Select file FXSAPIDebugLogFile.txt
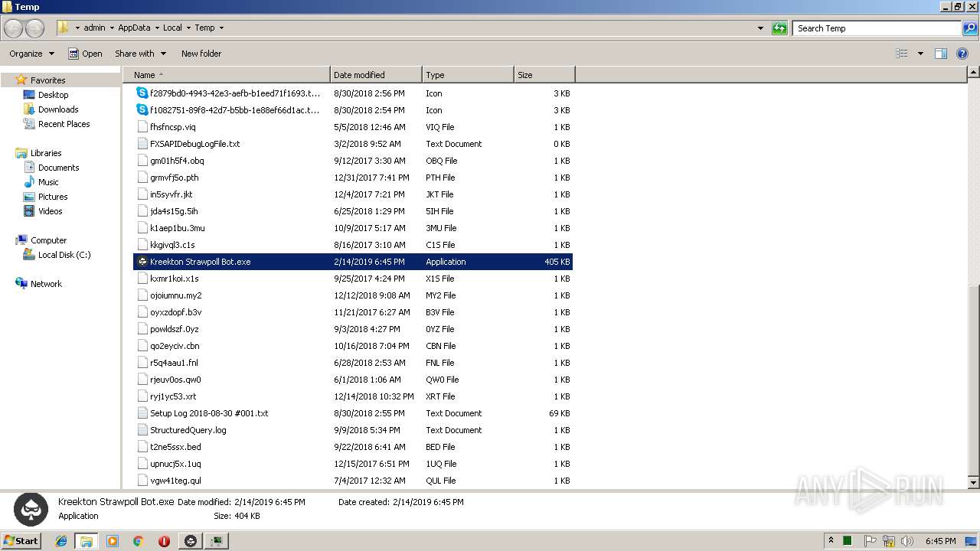This screenshot has height=551, width=980. (353, 144)
